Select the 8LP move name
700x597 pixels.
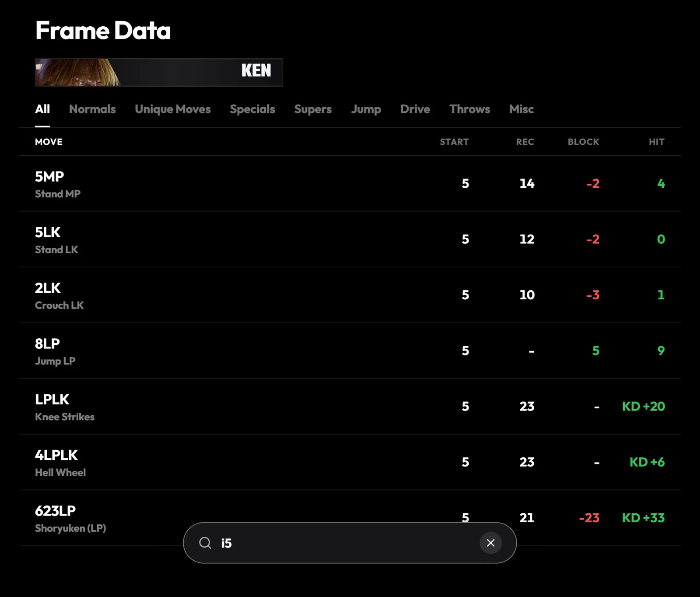point(47,344)
